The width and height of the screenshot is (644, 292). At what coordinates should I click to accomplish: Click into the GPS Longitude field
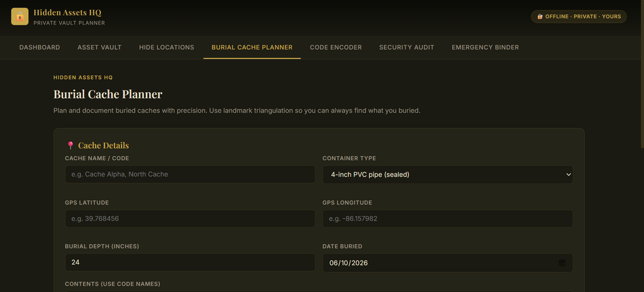tap(448, 219)
